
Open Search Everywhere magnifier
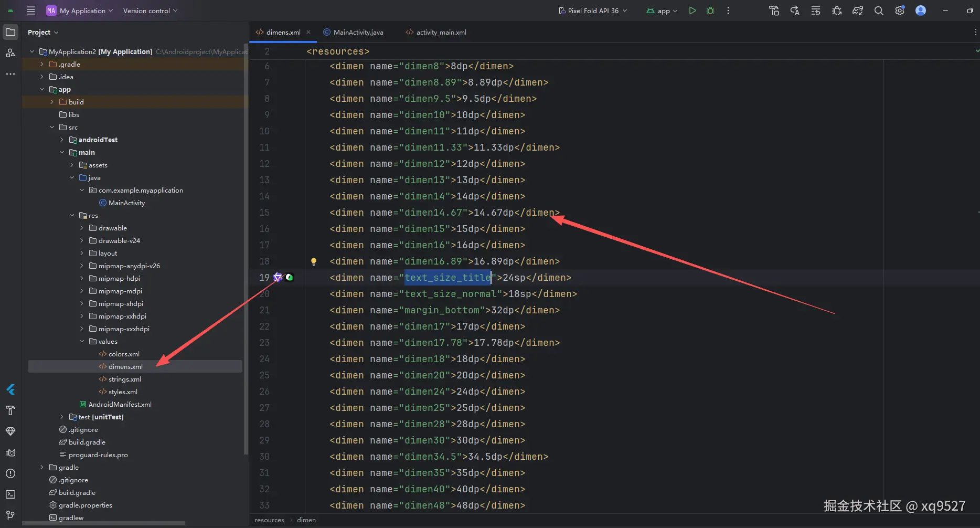pyautogui.click(x=879, y=10)
